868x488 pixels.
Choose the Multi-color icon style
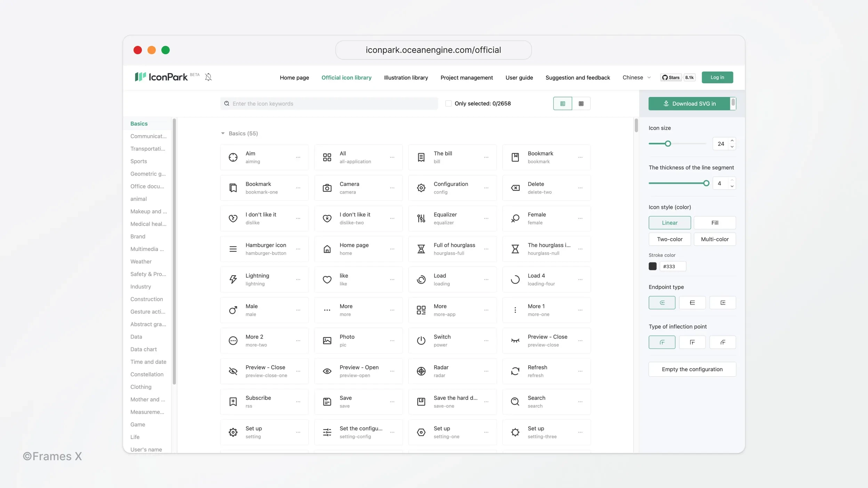[x=715, y=239]
